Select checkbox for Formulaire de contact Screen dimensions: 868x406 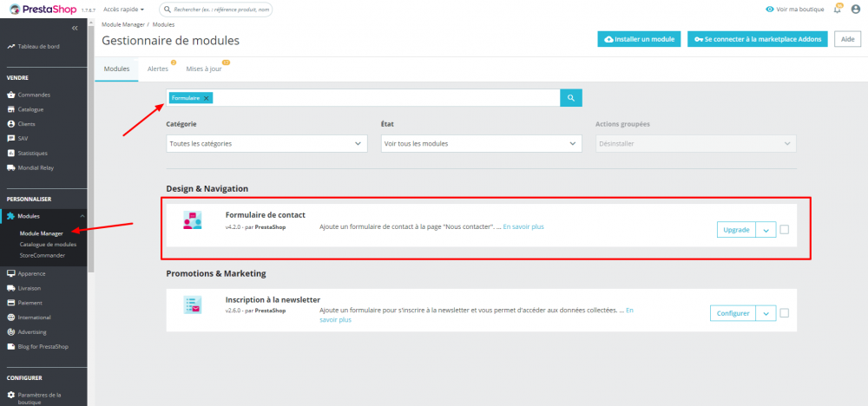pyautogui.click(x=785, y=230)
